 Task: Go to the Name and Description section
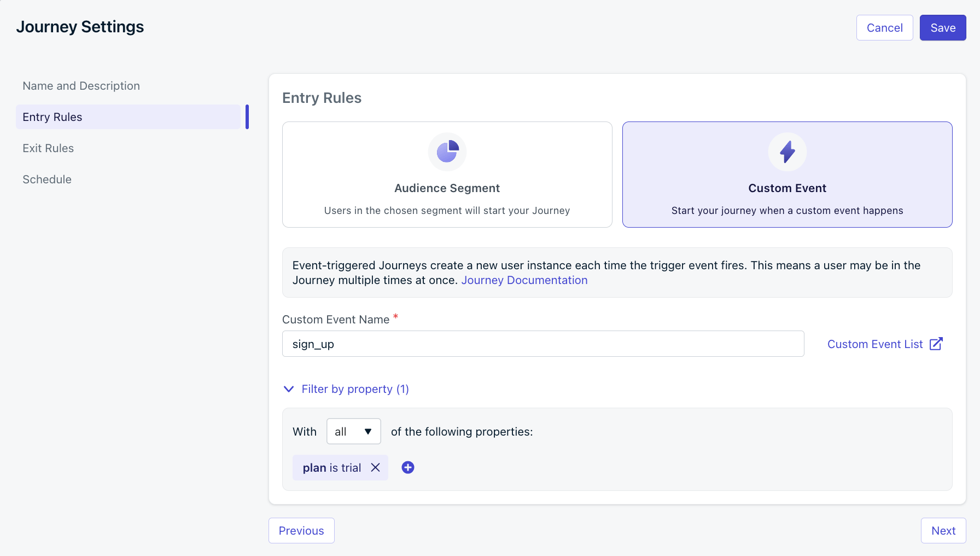[x=81, y=85]
